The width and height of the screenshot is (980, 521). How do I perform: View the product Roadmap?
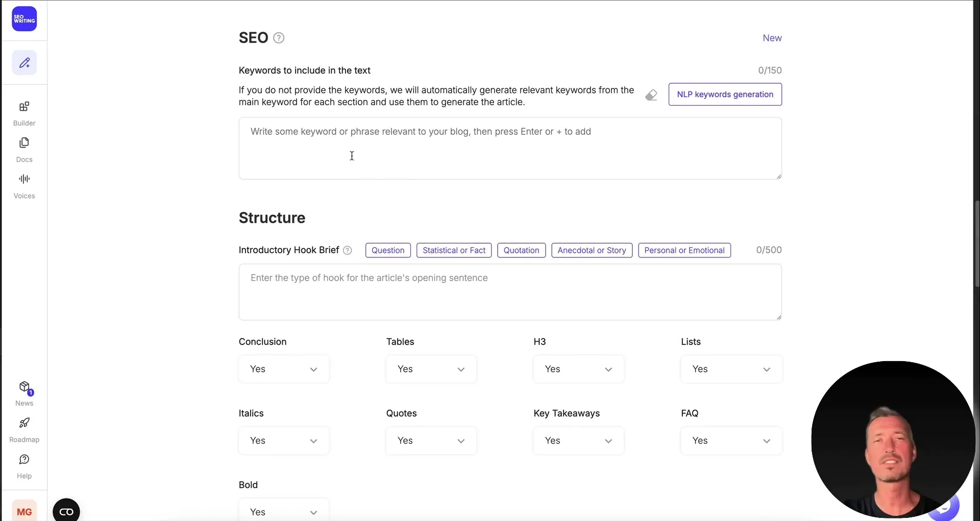24,429
